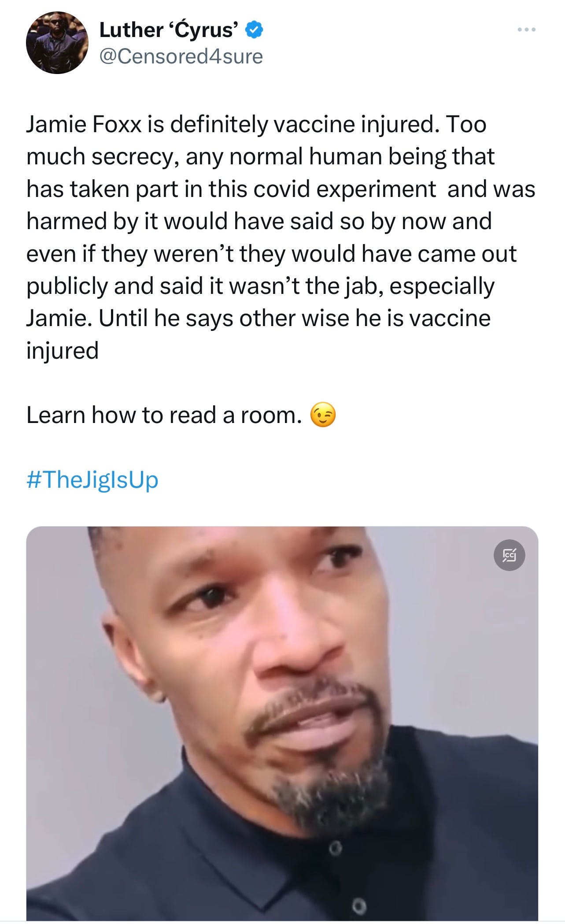Click the shirt collar button in the video

click(x=335, y=847)
